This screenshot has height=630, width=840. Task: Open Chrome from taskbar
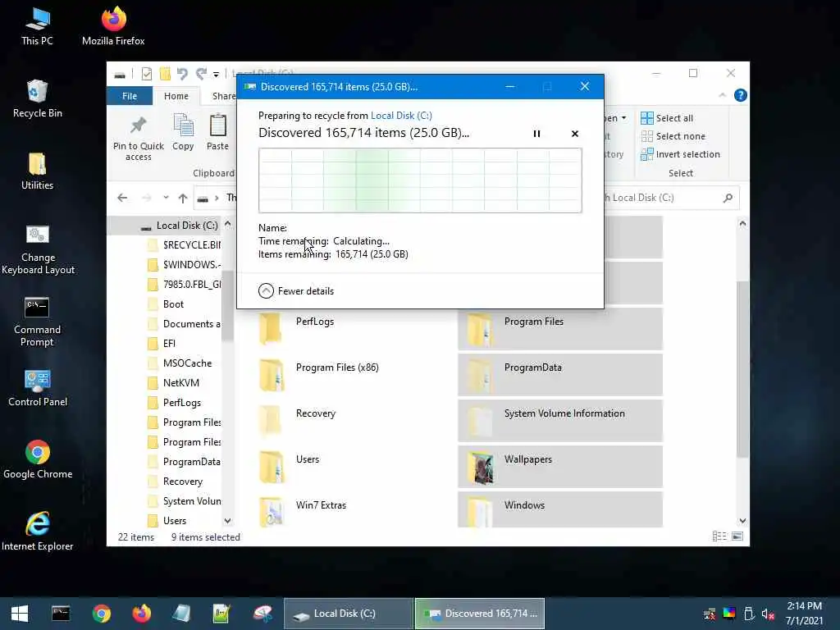pyautogui.click(x=101, y=614)
